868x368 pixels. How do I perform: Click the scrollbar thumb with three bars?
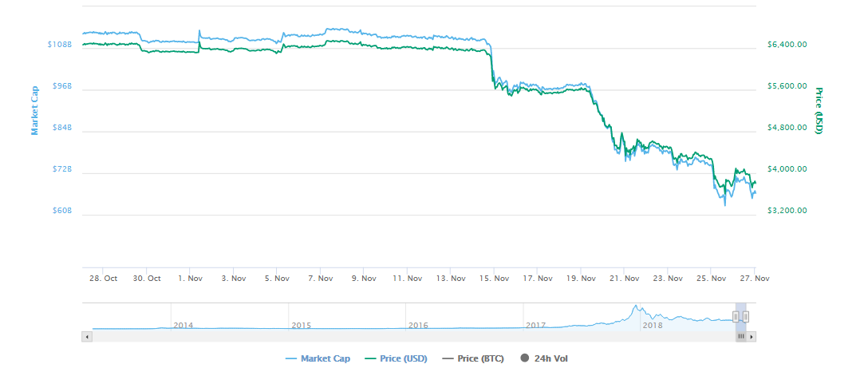(x=740, y=337)
